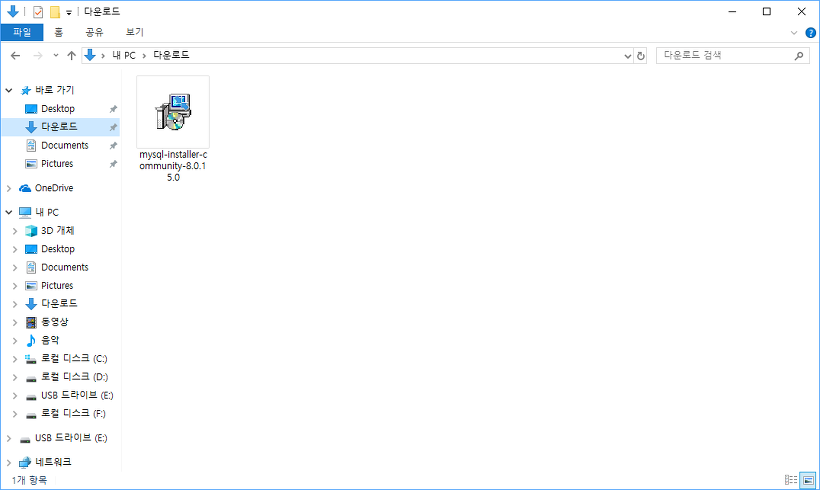The width and height of the screenshot is (820, 490).
Task: Expand the 네트워크 tree node
Action: [x=9, y=462]
